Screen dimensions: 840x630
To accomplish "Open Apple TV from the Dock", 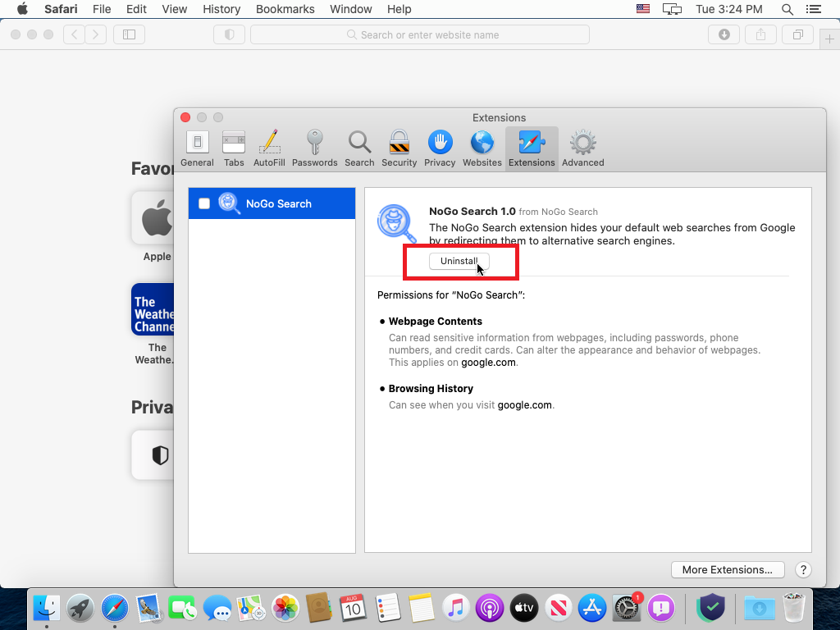I will point(523,608).
